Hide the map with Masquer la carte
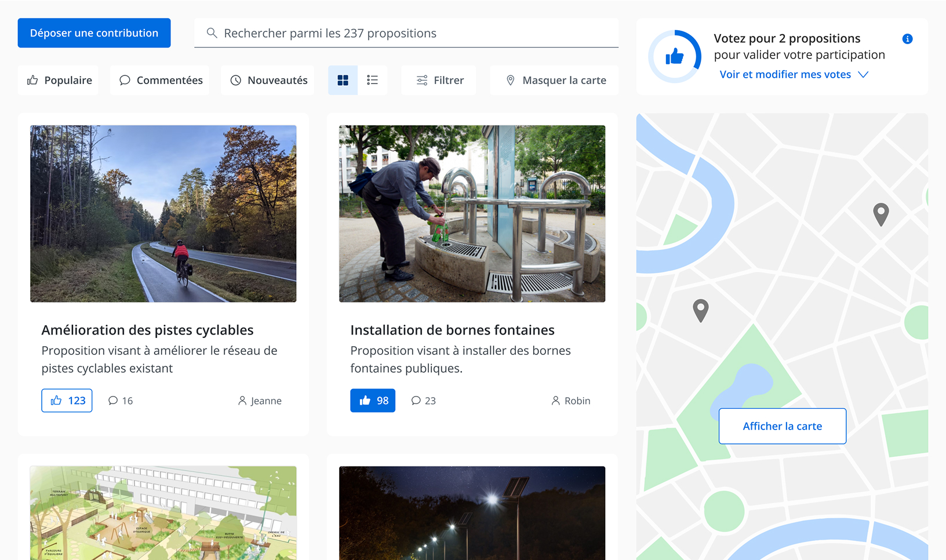 [555, 80]
